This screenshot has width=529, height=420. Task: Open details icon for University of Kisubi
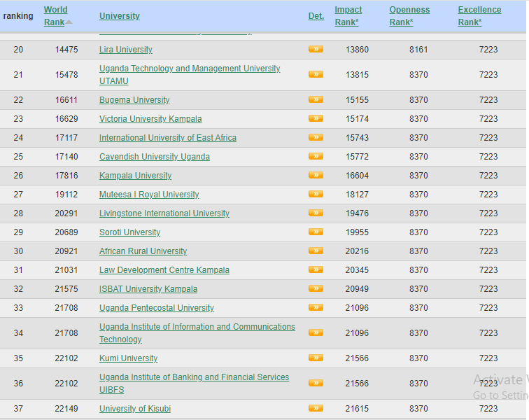point(316,409)
